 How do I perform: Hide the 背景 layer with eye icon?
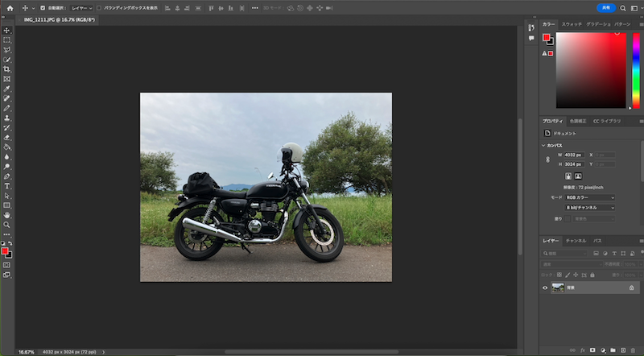tap(545, 288)
